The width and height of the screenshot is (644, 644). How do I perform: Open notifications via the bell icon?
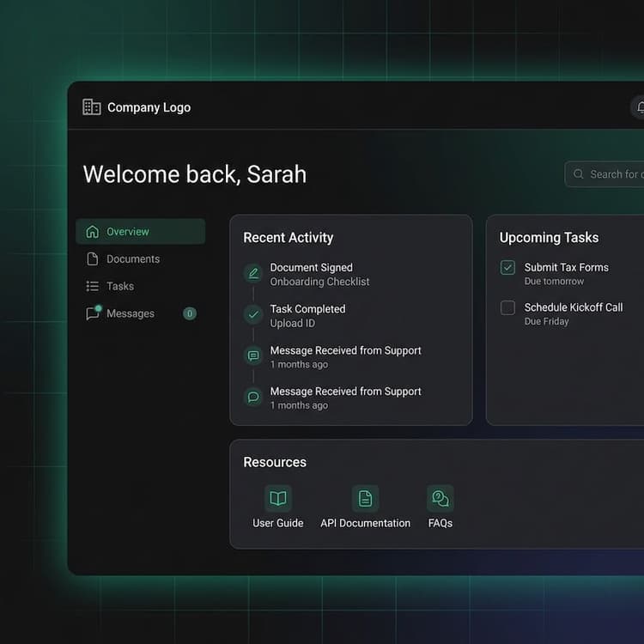pos(640,107)
